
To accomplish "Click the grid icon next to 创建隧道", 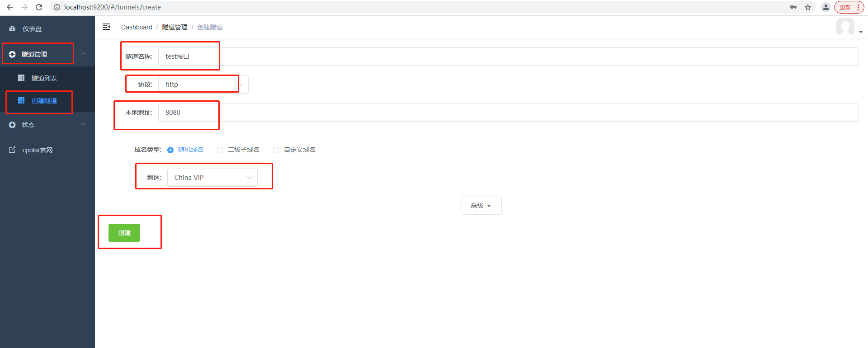I will point(21,100).
